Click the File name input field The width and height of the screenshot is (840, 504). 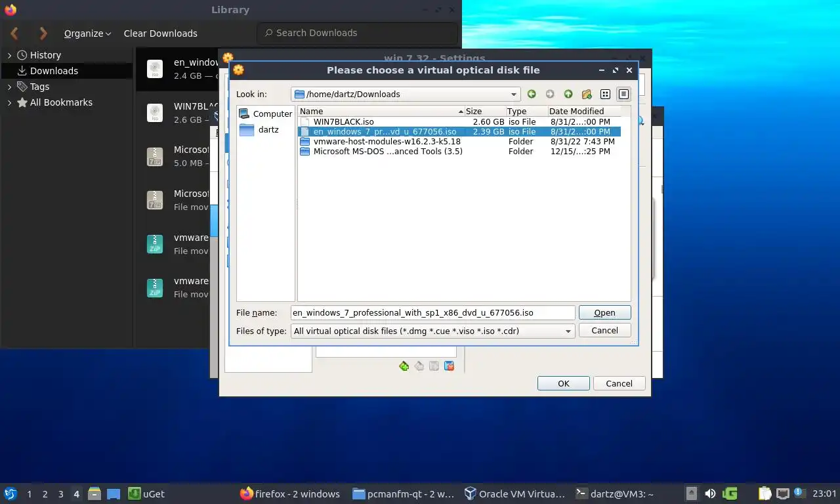[433, 313]
